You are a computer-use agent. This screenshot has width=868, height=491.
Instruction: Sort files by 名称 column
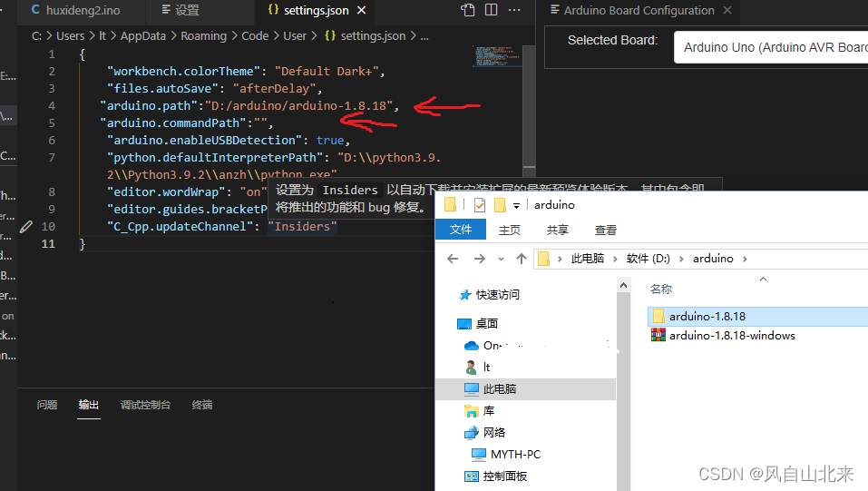point(661,290)
